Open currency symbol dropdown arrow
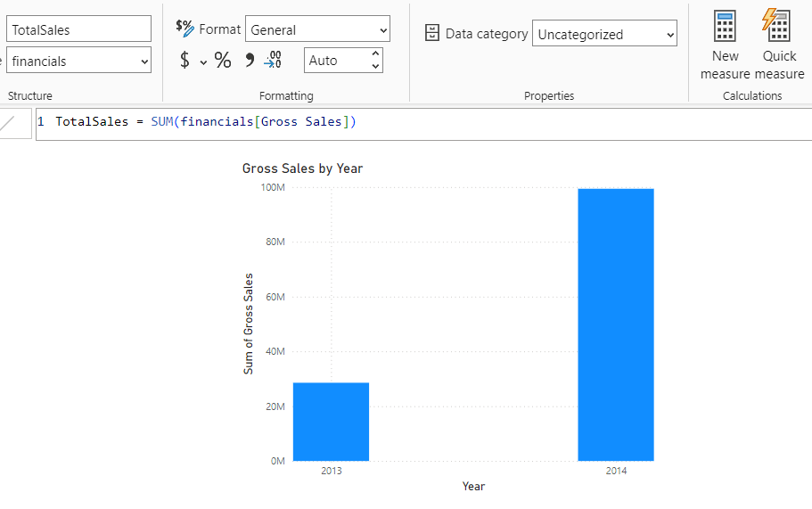Viewport: 812px width, 509px height. 203,62
